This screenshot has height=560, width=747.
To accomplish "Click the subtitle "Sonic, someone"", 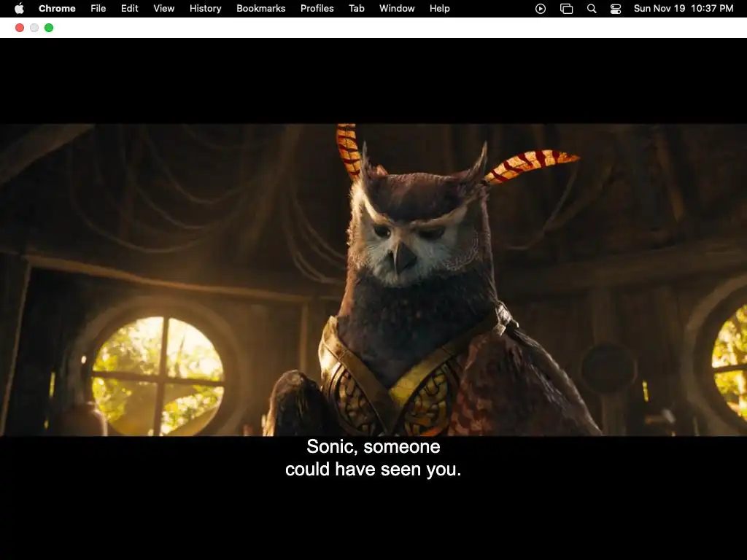I will (x=373, y=447).
